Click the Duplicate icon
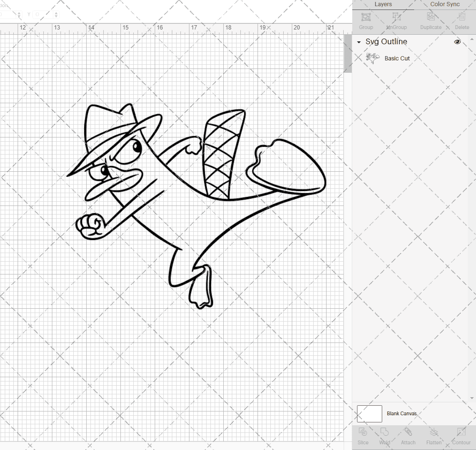The image size is (476, 450). [431, 20]
